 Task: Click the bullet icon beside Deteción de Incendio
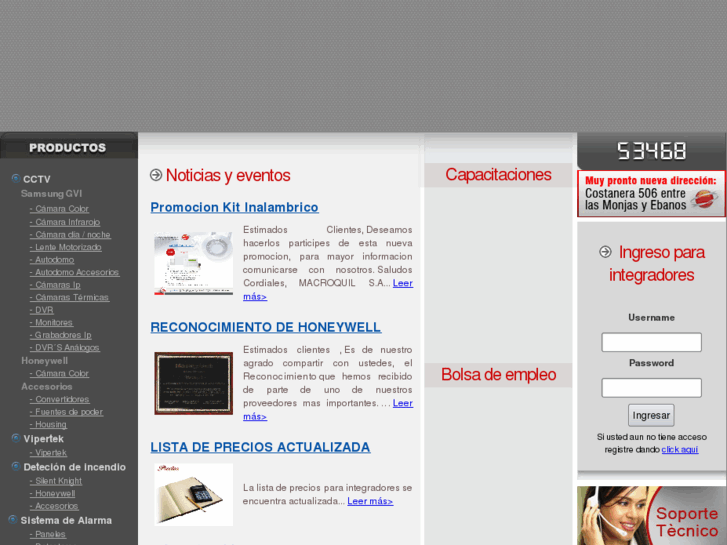(x=16, y=466)
